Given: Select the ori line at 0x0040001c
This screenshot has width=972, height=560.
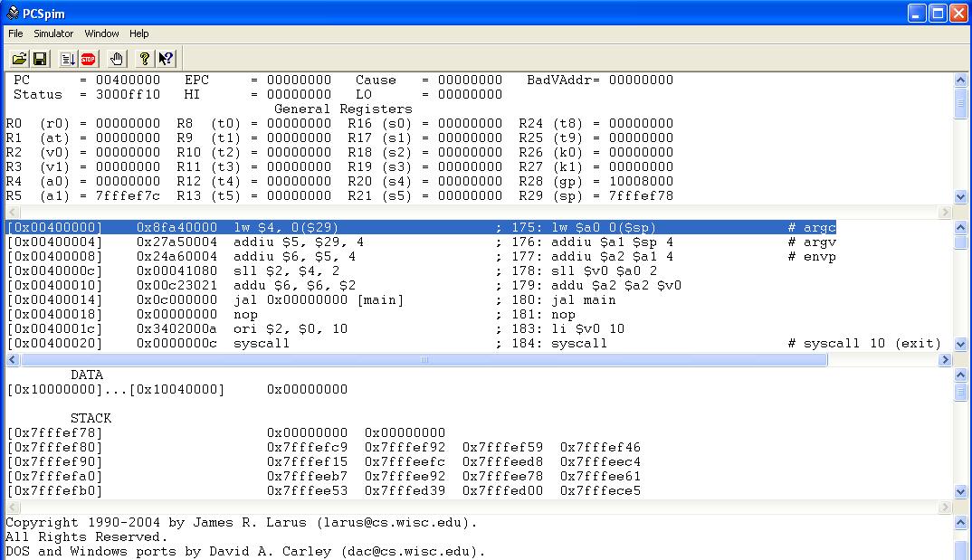Looking at the screenshot, I should [316, 329].
